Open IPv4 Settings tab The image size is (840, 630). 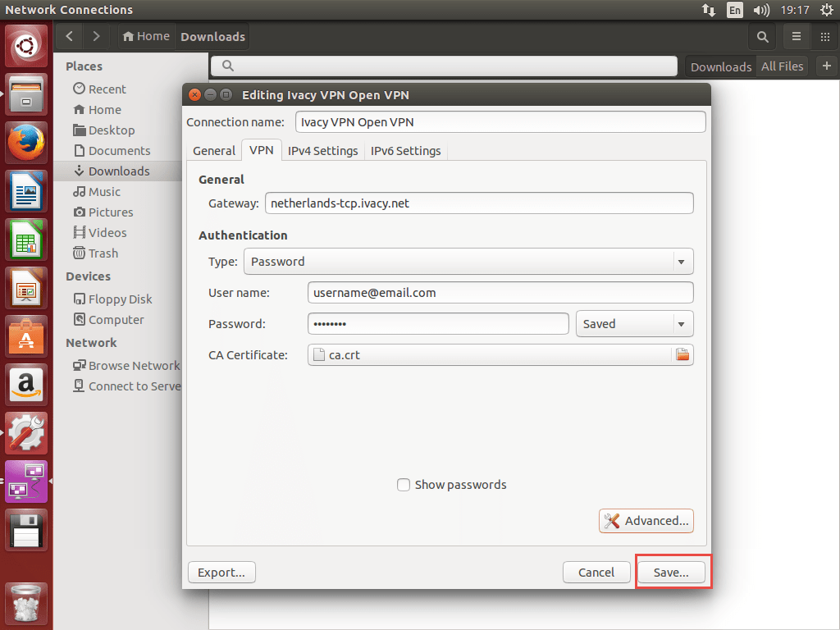click(x=322, y=151)
